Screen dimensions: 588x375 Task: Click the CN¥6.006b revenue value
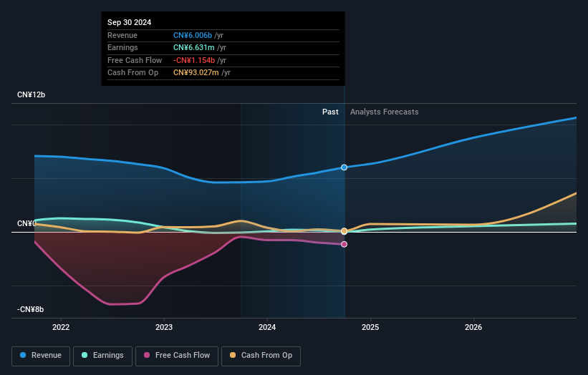pyautogui.click(x=193, y=35)
